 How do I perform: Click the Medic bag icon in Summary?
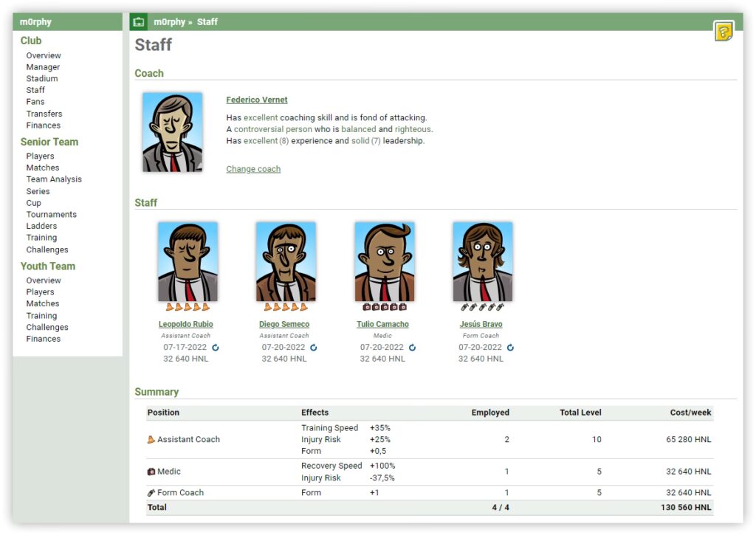pyautogui.click(x=151, y=472)
